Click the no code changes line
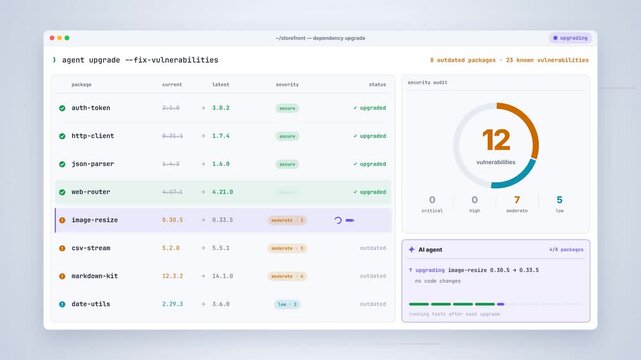Viewport: 641px width, 360px height. 438,281
